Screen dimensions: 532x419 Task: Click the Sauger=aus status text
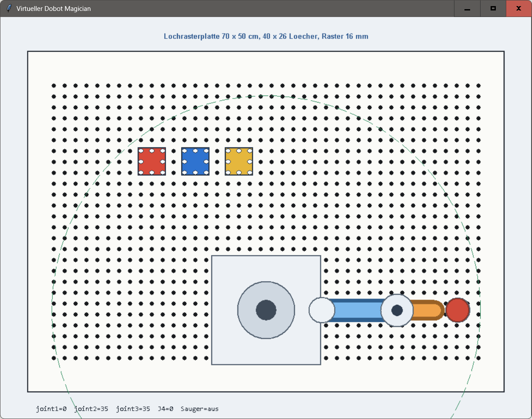(x=200, y=409)
